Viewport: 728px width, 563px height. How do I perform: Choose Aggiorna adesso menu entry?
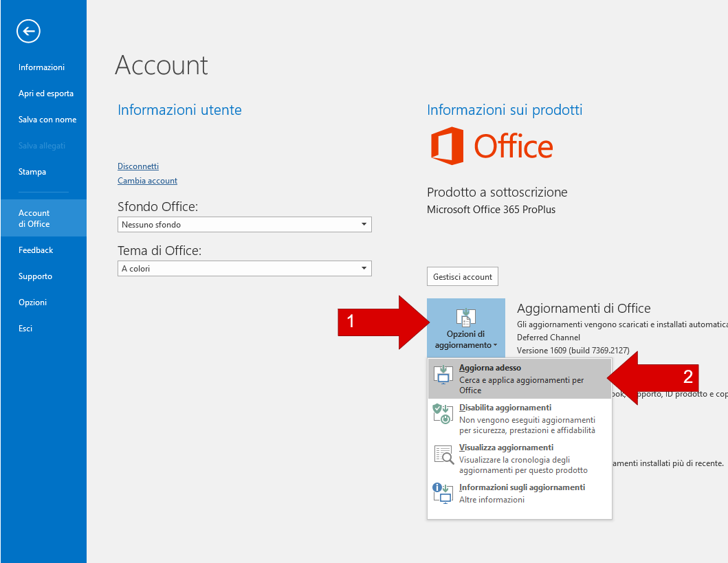pyautogui.click(x=519, y=378)
